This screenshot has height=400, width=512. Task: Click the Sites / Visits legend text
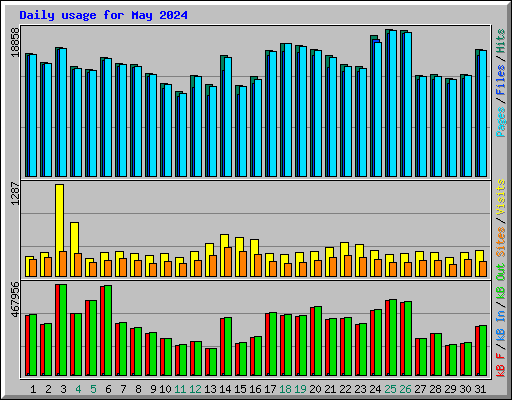click(501, 218)
